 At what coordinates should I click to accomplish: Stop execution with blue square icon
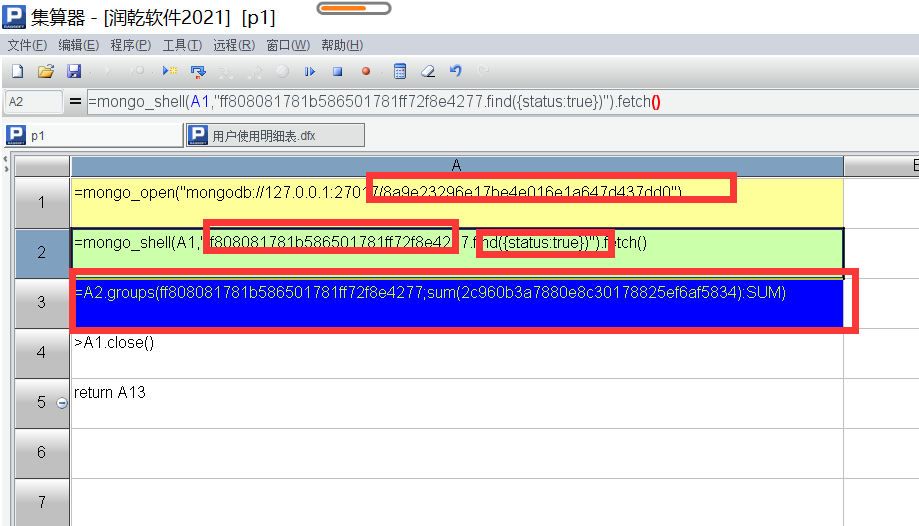pos(338,72)
